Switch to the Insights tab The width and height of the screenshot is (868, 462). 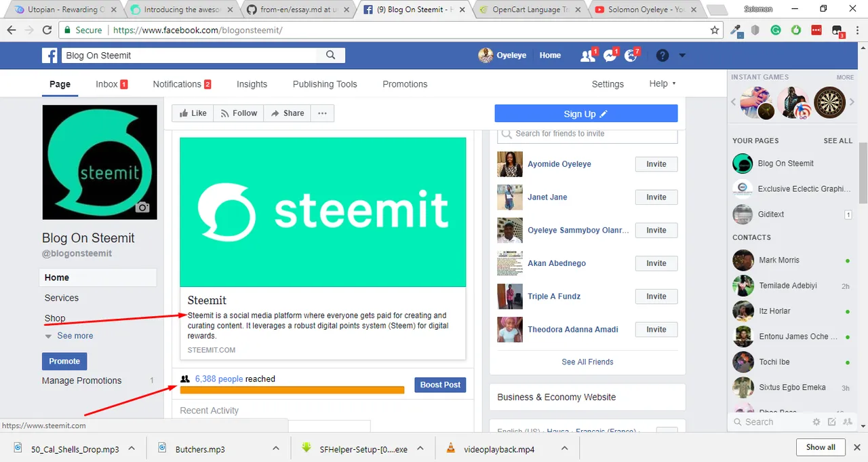pos(252,84)
